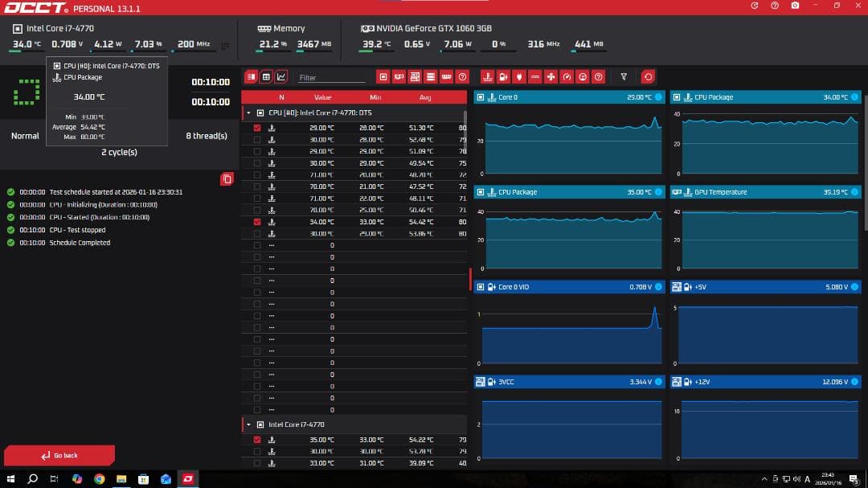Sort the table by Avg column header
Viewport: 868px width, 488px height.
click(425, 97)
